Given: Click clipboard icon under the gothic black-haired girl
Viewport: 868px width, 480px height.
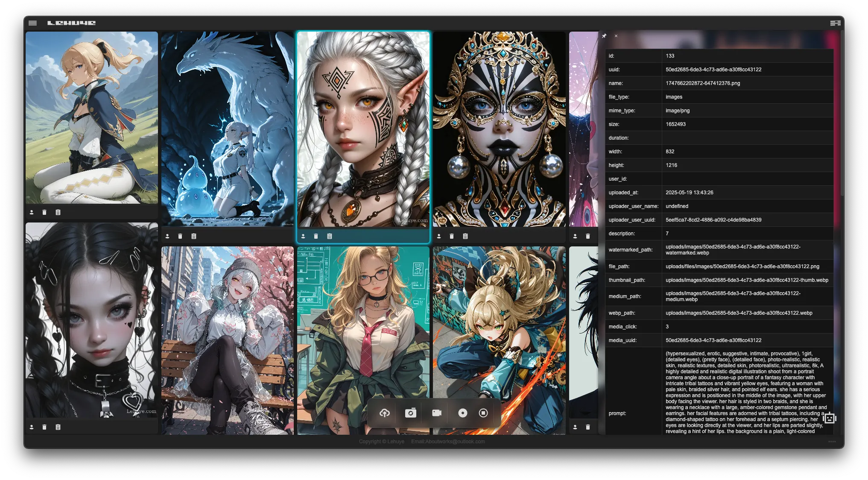Looking at the screenshot, I should pyautogui.click(x=58, y=427).
